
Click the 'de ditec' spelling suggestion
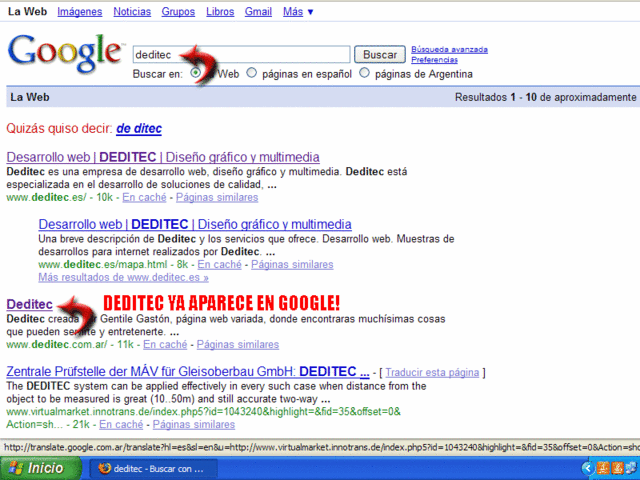pos(139,129)
